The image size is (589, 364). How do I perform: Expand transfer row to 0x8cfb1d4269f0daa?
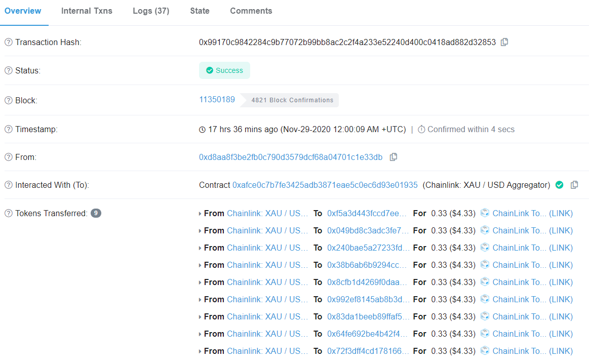pos(200,282)
